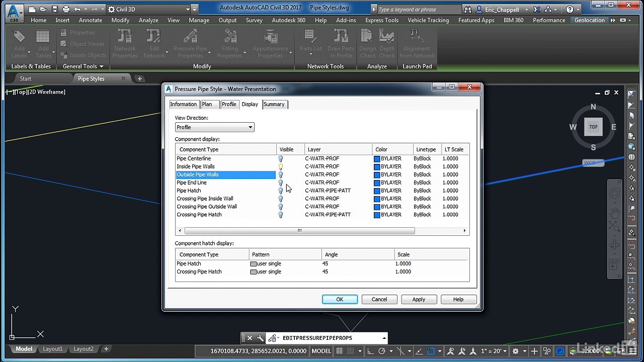
Task: Select the user single pattern for Pipe Hatch
Action: click(x=266, y=263)
